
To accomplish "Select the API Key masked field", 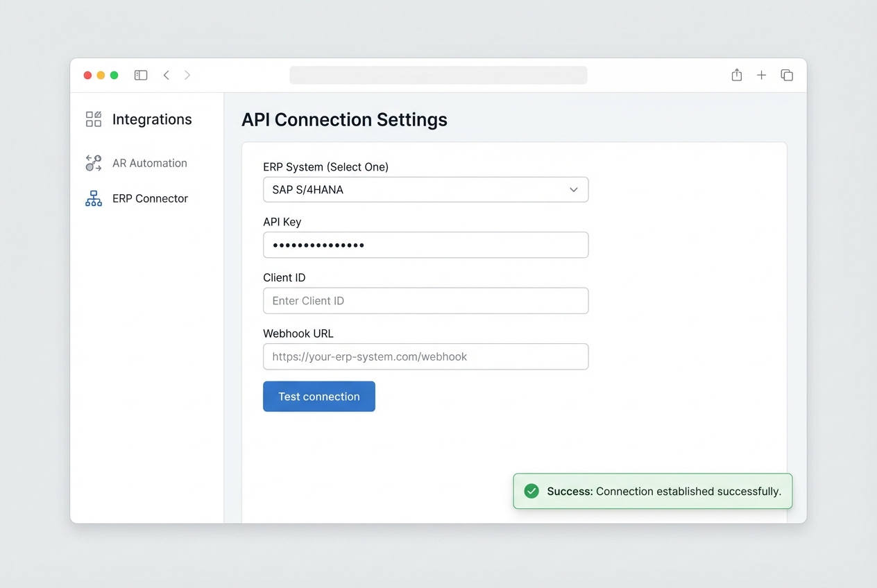I will point(425,245).
